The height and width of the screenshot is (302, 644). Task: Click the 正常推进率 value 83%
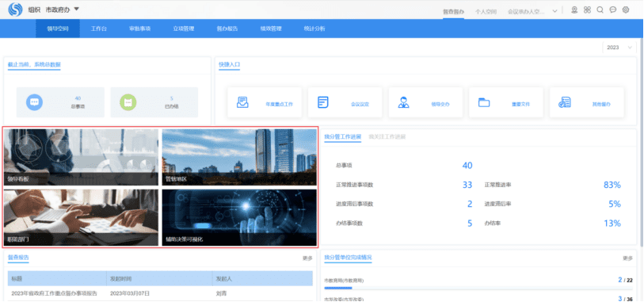coord(612,185)
